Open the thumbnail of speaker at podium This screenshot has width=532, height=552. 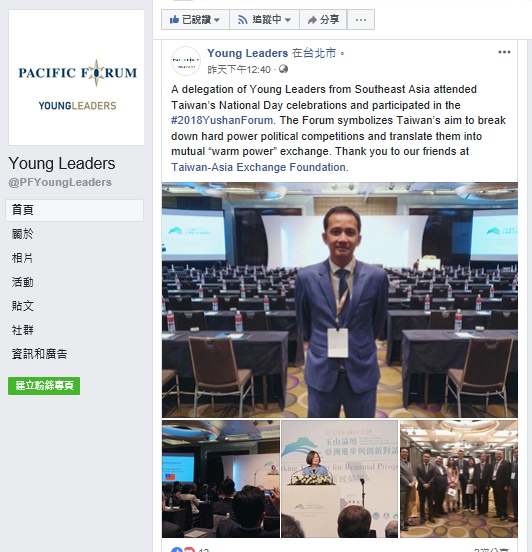(x=339, y=479)
